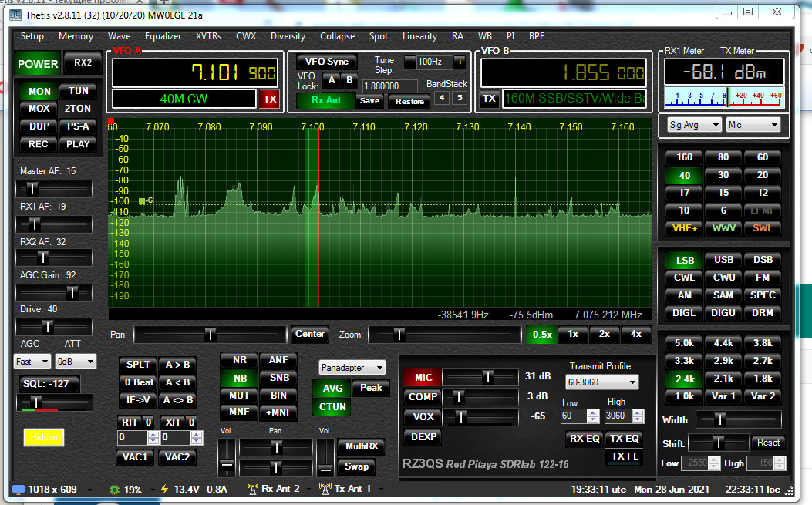This screenshot has width=812, height=505.
Task: Turn off CTUN
Action: coord(332,407)
